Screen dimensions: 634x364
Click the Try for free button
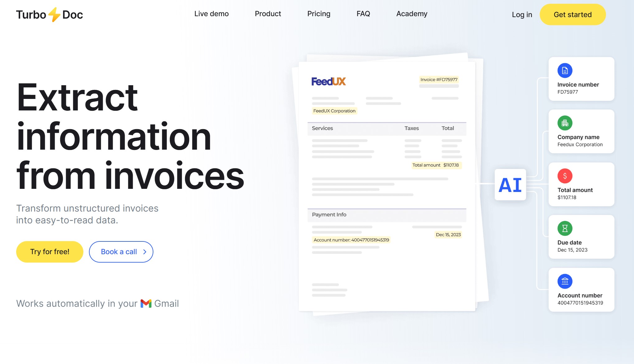click(x=49, y=252)
